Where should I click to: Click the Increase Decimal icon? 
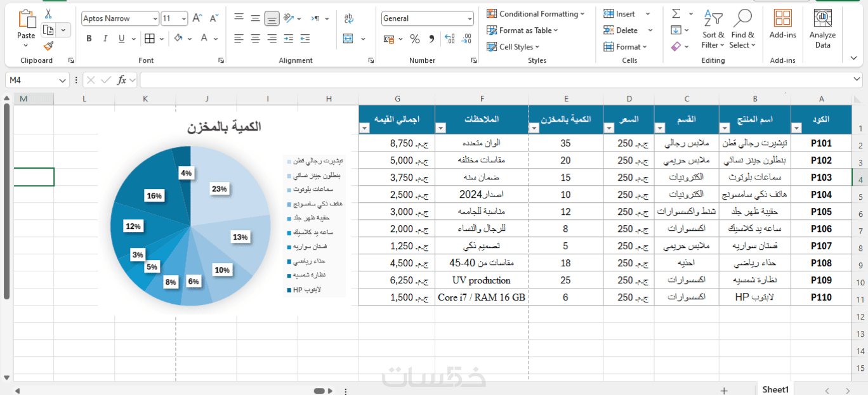[450, 39]
